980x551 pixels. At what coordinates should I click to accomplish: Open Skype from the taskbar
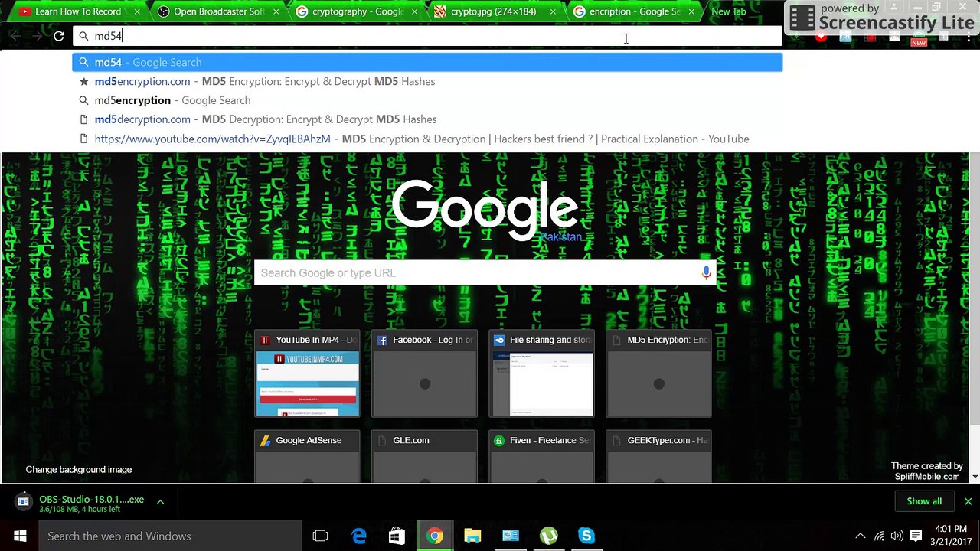coord(586,536)
